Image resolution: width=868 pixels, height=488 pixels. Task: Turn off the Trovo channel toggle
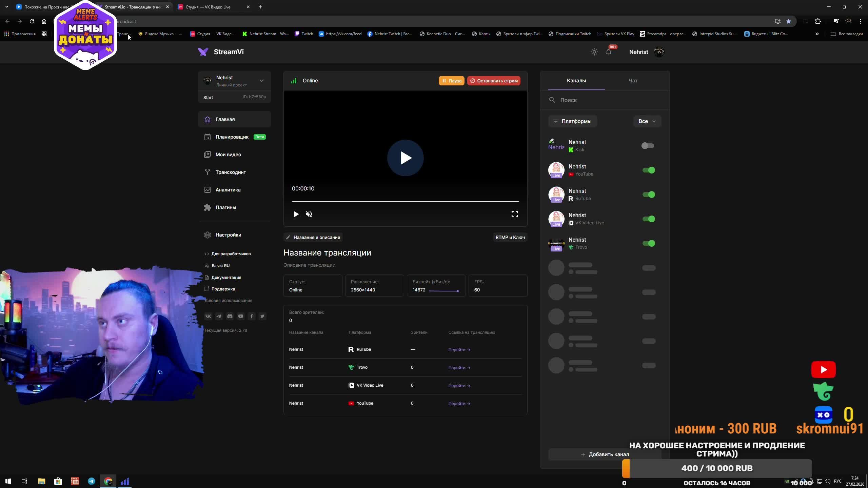tap(648, 243)
